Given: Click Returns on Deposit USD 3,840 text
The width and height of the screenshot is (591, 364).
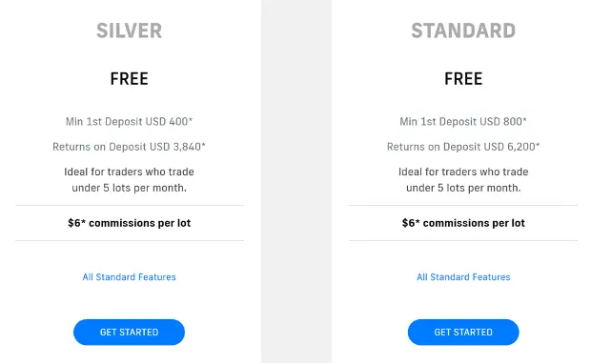Looking at the screenshot, I should [129, 147].
